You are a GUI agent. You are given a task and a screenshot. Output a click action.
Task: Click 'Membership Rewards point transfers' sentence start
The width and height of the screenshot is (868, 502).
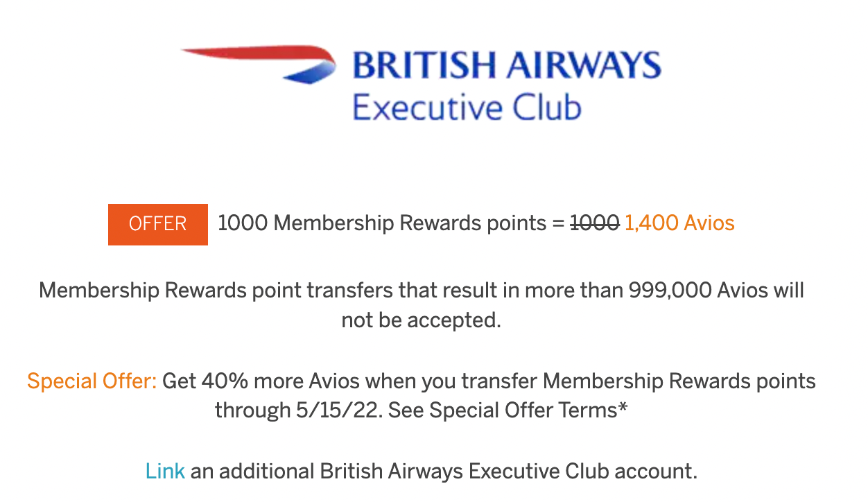pyautogui.click(x=216, y=290)
